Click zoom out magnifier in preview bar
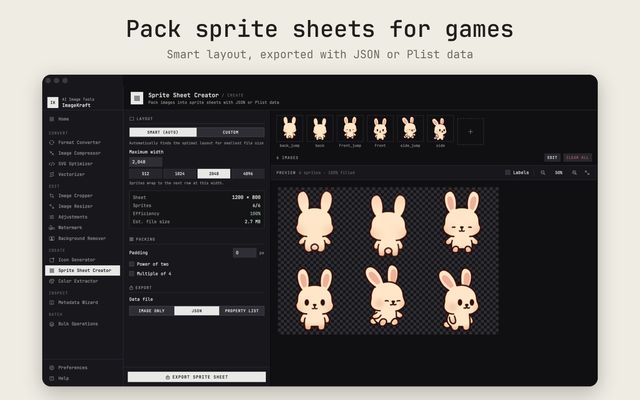Viewport: 640px width, 400px height. click(543, 173)
